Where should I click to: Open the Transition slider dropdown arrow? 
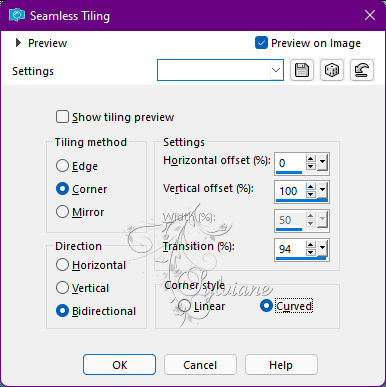pos(322,248)
